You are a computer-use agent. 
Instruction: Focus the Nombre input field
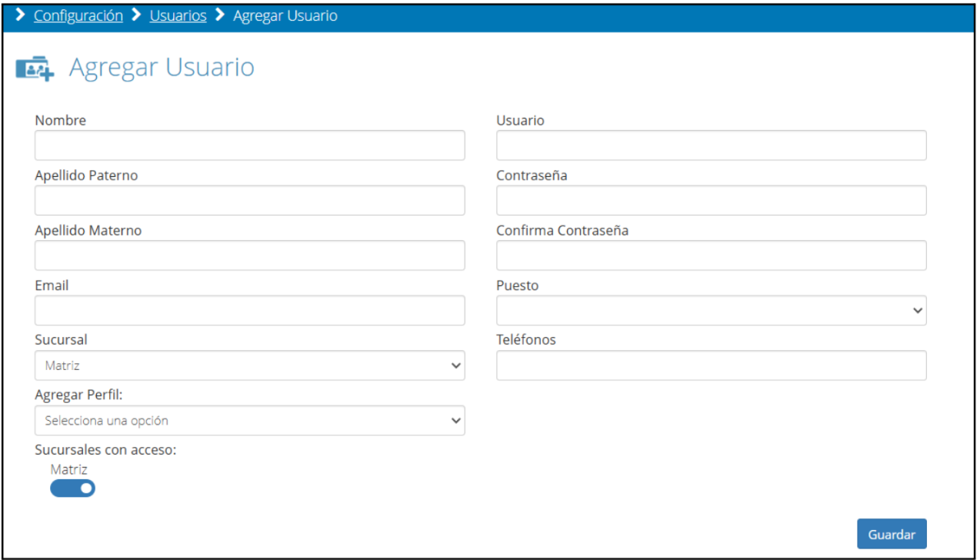pyautogui.click(x=250, y=145)
